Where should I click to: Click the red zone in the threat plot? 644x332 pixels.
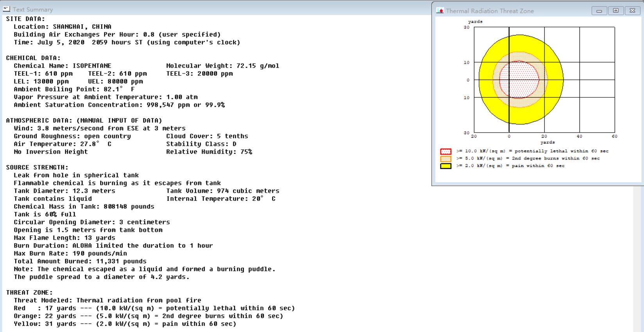coord(519,80)
